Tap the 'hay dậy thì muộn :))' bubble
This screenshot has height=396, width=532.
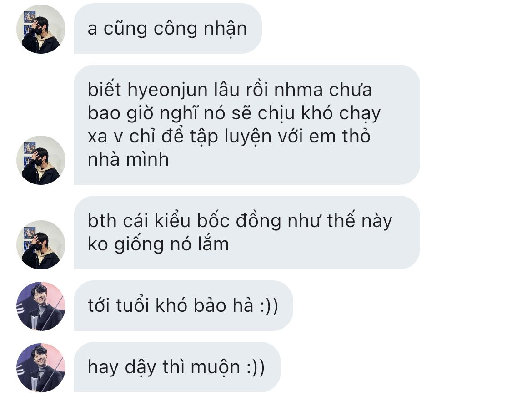pos(177,367)
